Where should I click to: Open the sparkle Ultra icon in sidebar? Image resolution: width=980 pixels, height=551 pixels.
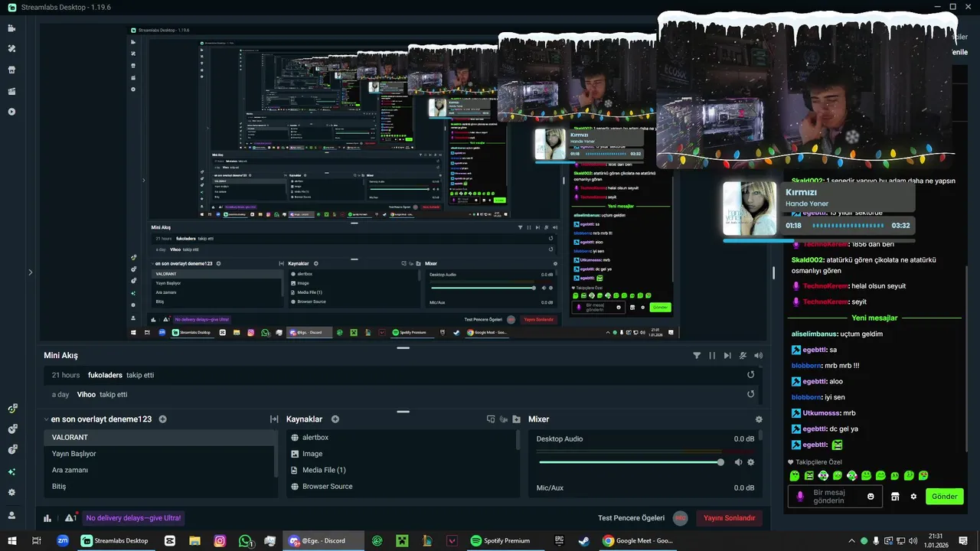tap(11, 472)
